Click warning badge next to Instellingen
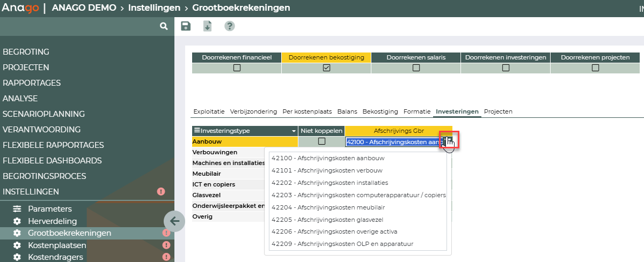 coord(160,191)
